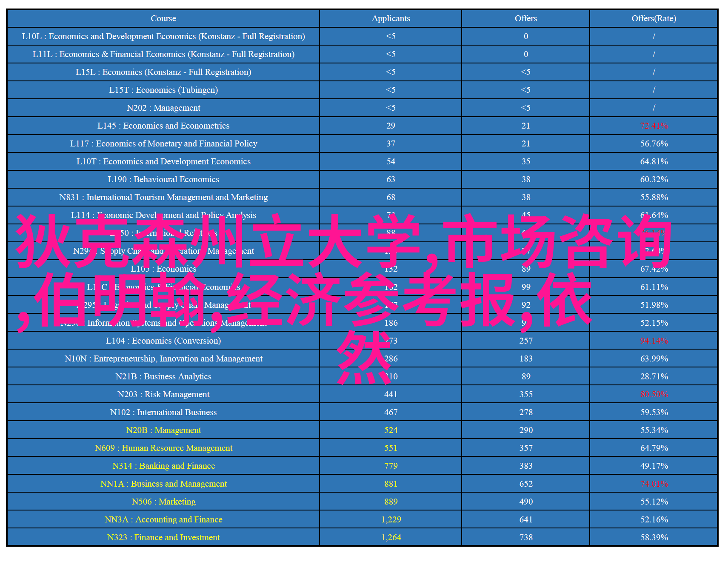This screenshot has width=728, height=585.
Task: Click applicants value 1,229
Action: tap(391, 519)
